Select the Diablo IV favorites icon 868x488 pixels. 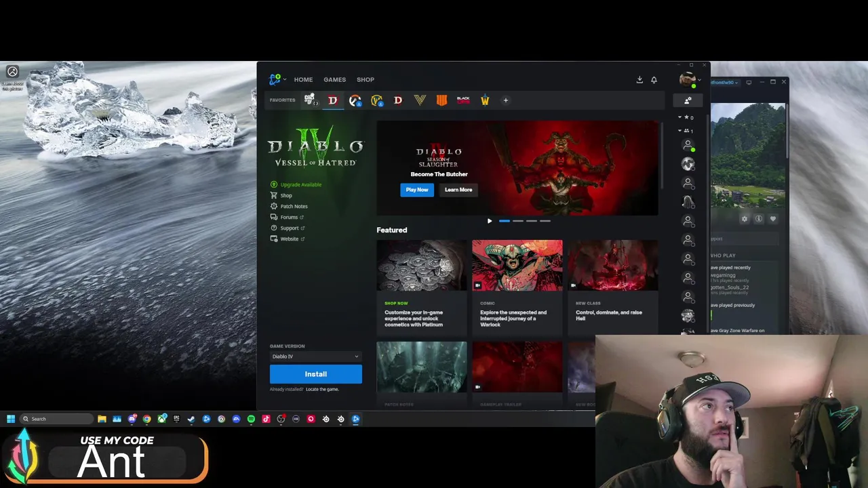pos(332,100)
